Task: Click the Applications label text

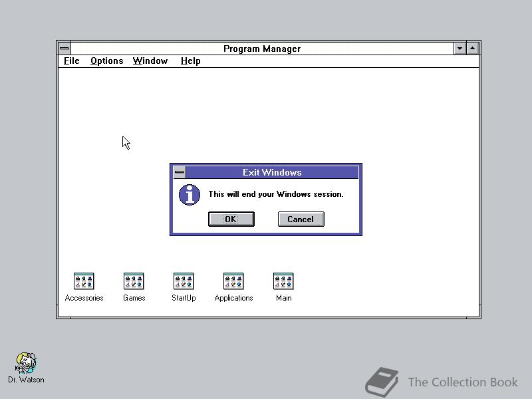Action: tap(233, 298)
